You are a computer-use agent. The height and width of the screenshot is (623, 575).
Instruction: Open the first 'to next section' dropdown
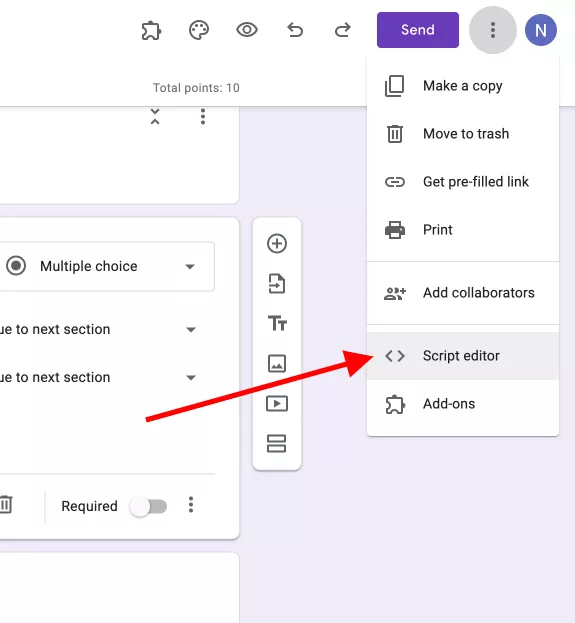tap(99, 329)
